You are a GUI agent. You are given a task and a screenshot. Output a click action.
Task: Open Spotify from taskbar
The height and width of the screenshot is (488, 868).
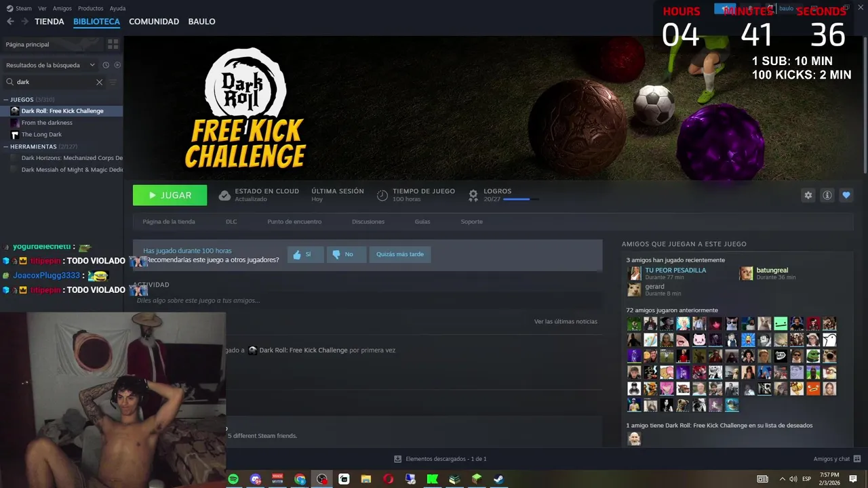click(x=233, y=479)
